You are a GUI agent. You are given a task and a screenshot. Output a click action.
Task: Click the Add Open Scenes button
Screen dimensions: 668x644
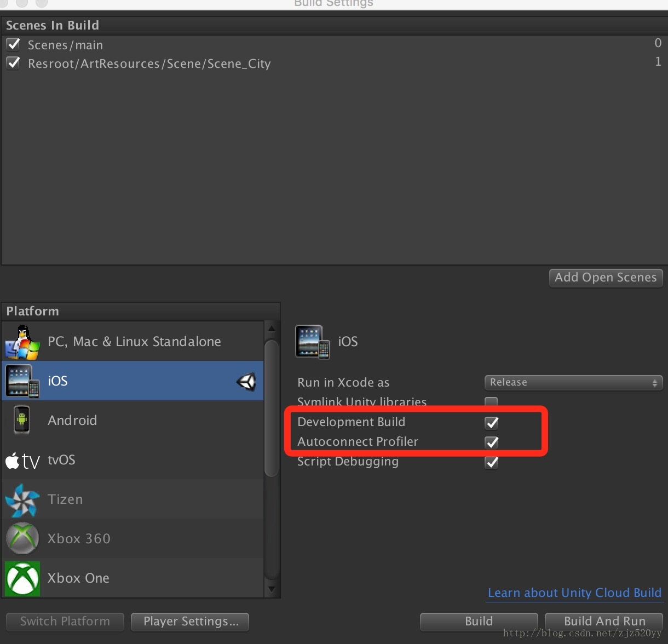606,278
